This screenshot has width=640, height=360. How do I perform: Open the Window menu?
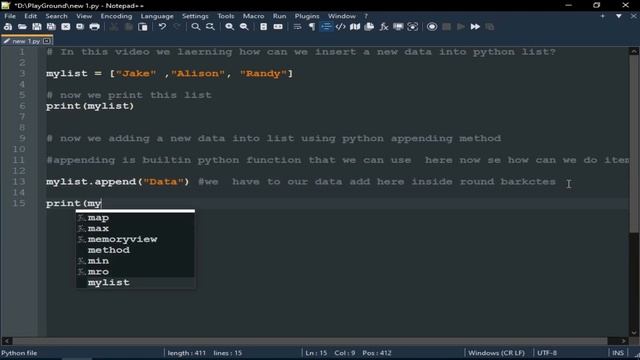[x=342, y=16]
